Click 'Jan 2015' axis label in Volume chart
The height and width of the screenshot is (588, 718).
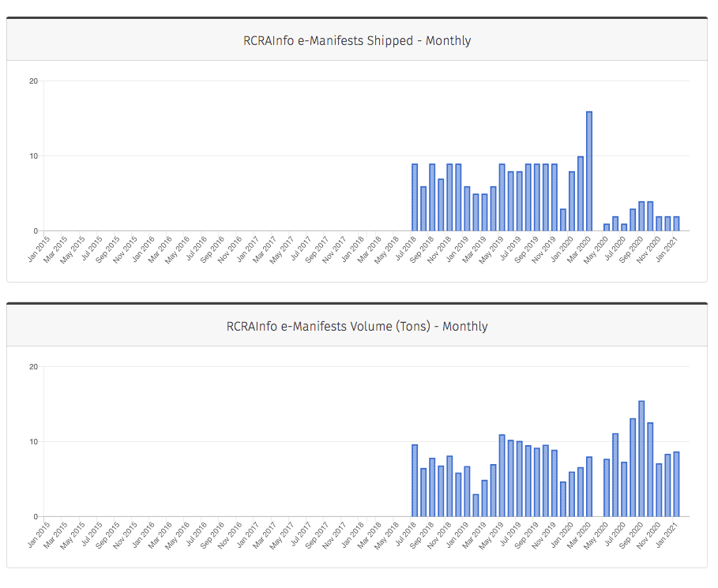[39, 535]
